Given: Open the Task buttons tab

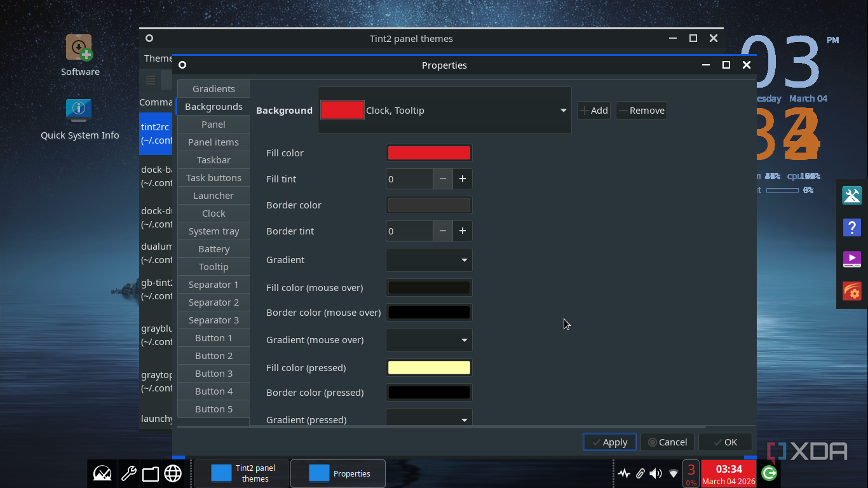Looking at the screenshot, I should [214, 178].
